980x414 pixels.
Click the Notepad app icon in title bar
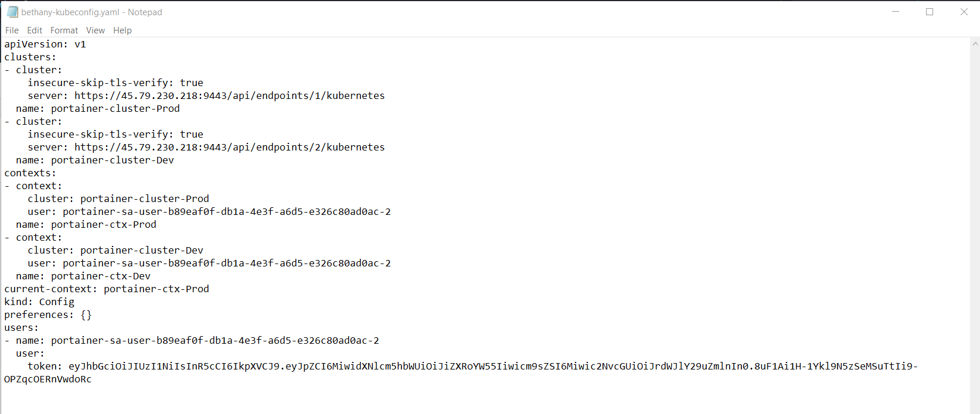12,12
